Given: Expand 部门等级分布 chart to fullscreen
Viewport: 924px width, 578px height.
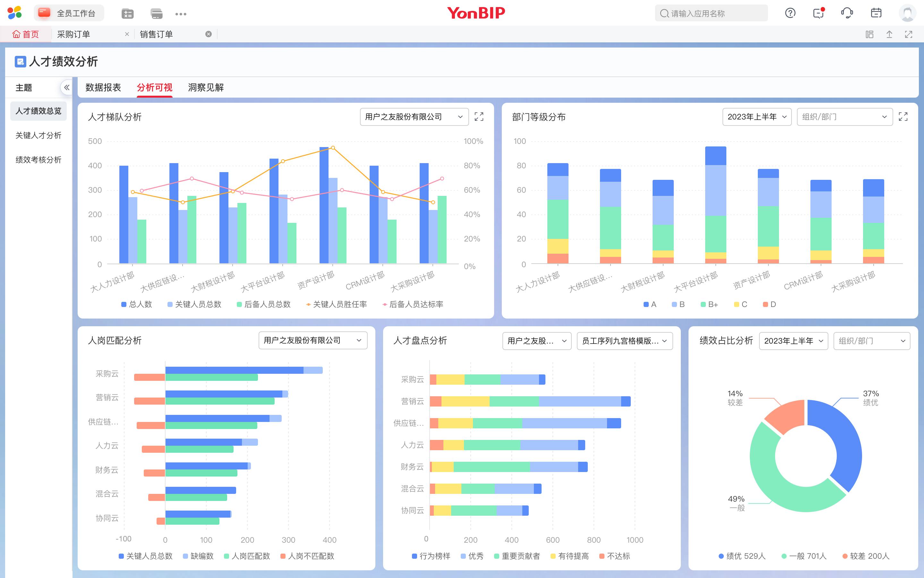Looking at the screenshot, I should (x=903, y=117).
